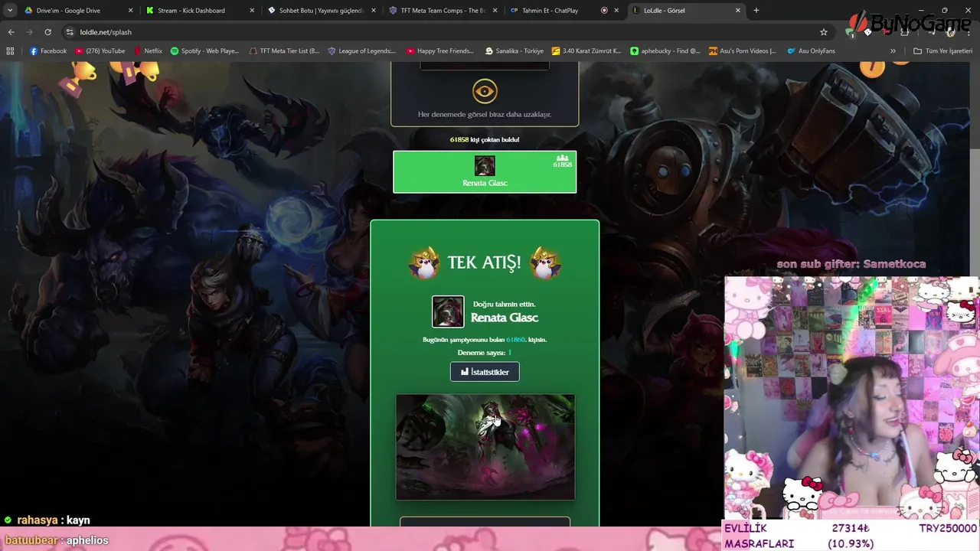Go back to the previous page
980x551 pixels.
pos(11,32)
